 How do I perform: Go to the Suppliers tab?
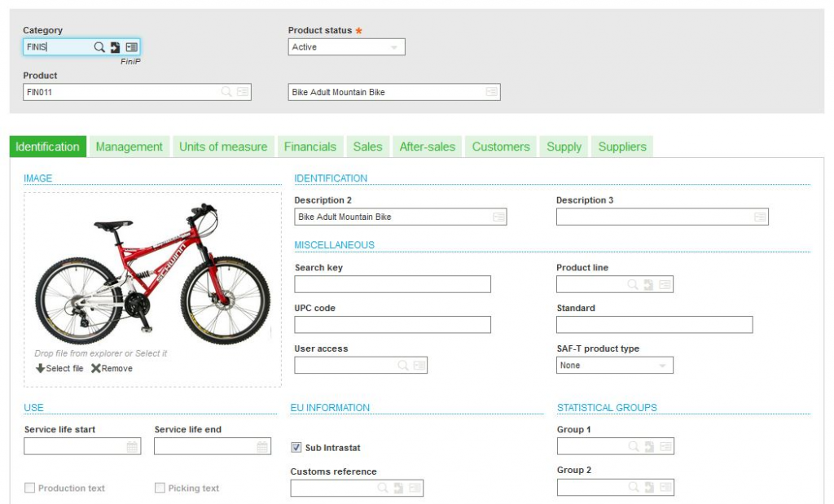(x=622, y=147)
